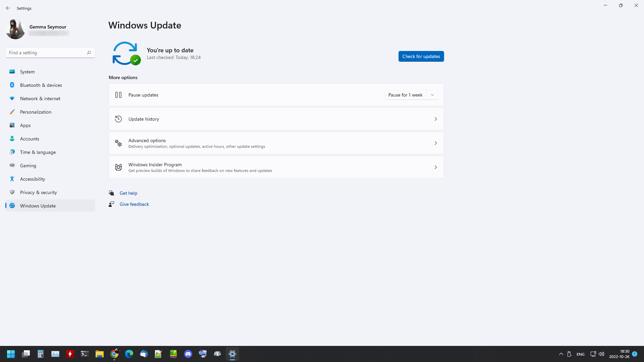
Task: Open the Windows Start menu
Action: pyautogui.click(x=11, y=354)
